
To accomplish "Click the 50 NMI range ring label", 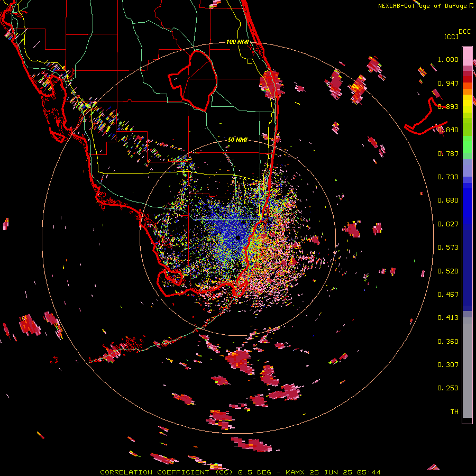I will [x=237, y=140].
